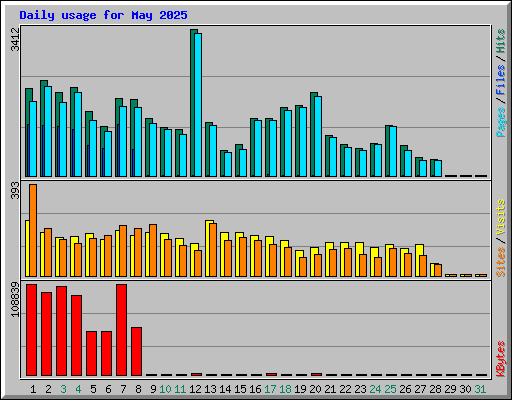
Task: Select day 26 on the date axis
Action: point(405,389)
